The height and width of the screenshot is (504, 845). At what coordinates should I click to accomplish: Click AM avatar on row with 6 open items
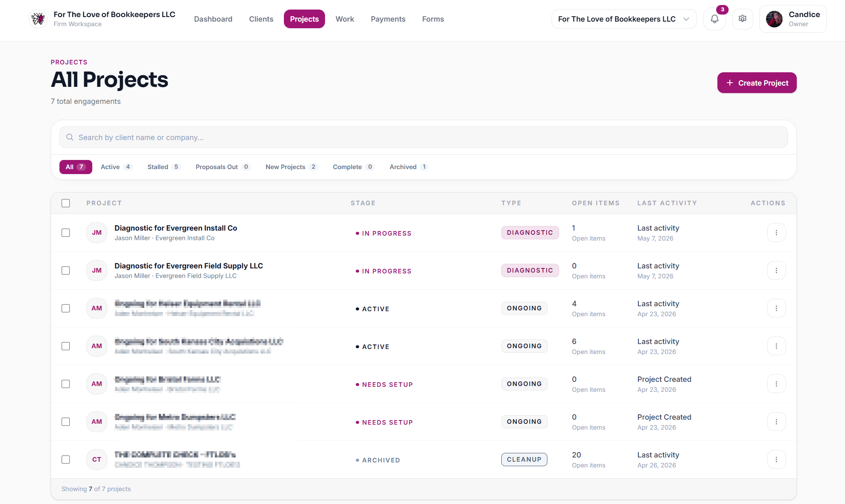click(97, 346)
